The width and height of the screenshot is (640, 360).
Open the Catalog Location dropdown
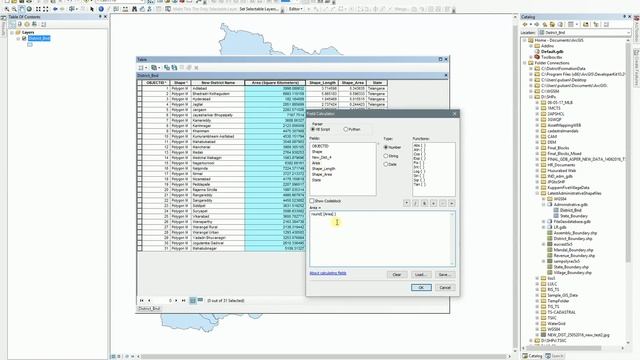tap(629, 33)
